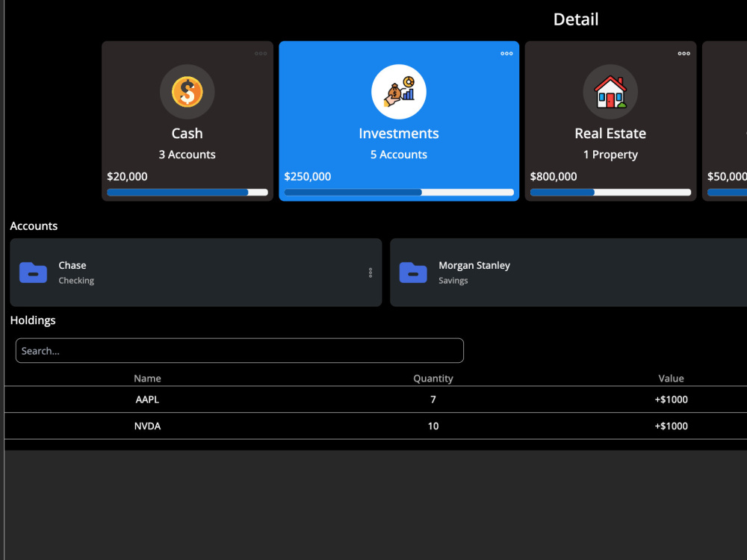
Task: Select the AAPL holding name
Action: click(147, 399)
